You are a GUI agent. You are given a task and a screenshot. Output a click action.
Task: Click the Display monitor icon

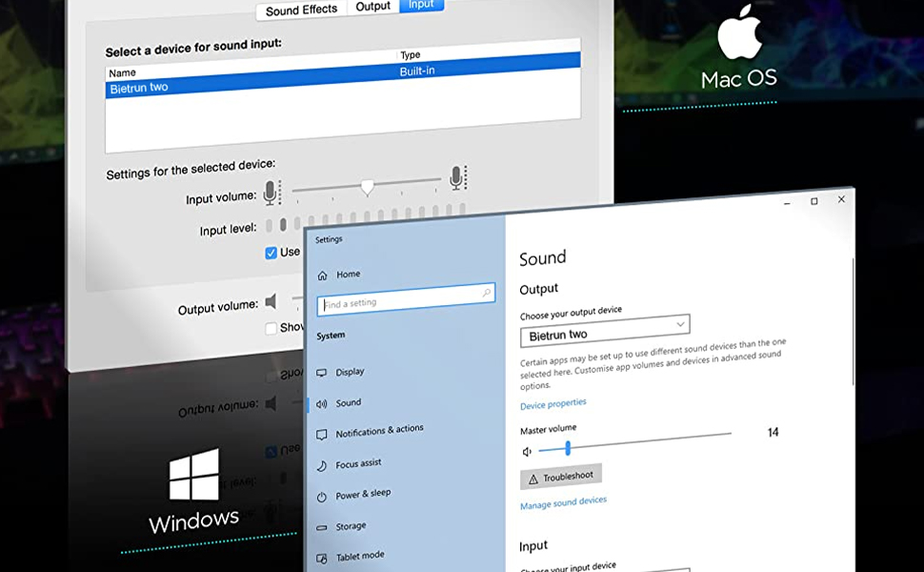[321, 372]
